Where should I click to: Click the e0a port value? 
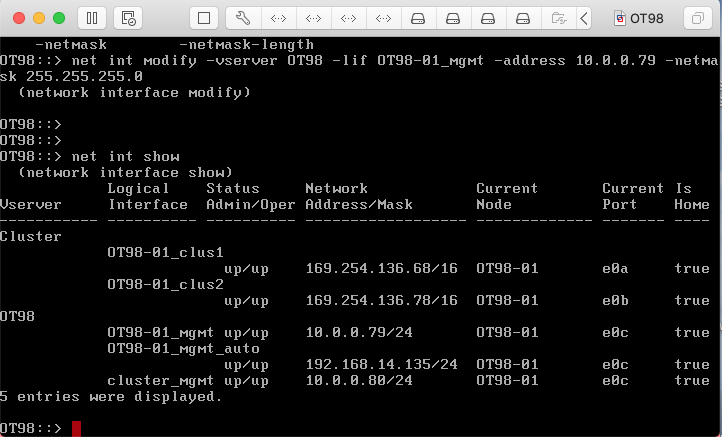coord(615,268)
